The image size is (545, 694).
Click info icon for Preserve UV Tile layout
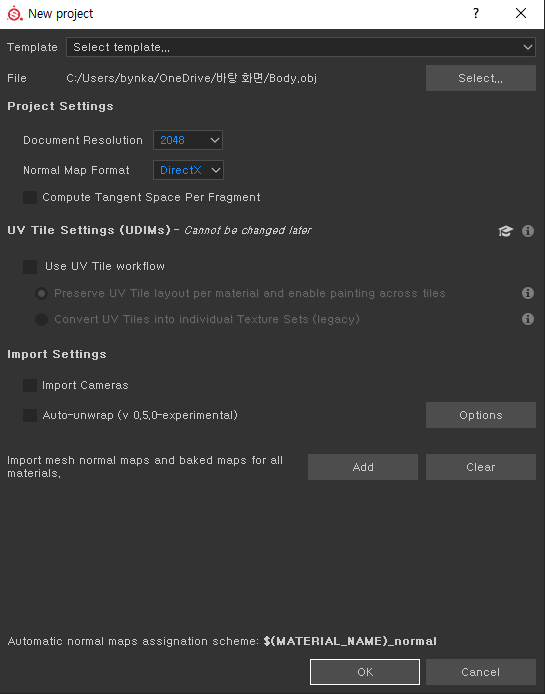pos(528,293)
